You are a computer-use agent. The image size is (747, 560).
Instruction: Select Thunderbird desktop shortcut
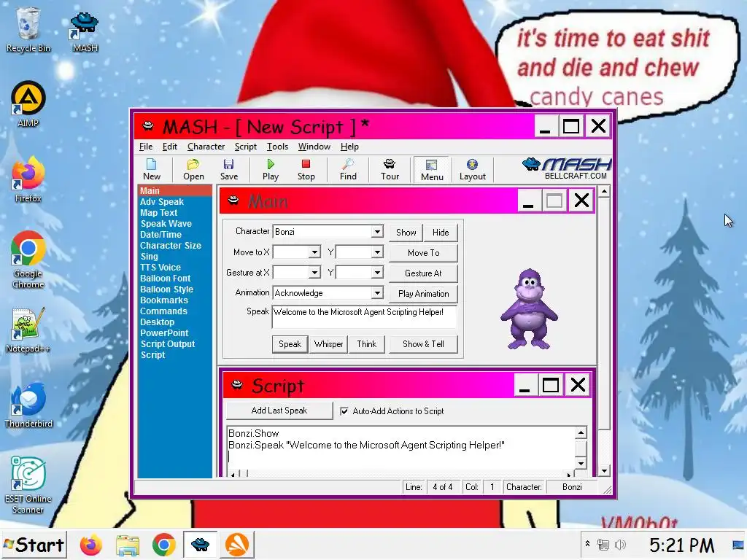click(28, 405)
